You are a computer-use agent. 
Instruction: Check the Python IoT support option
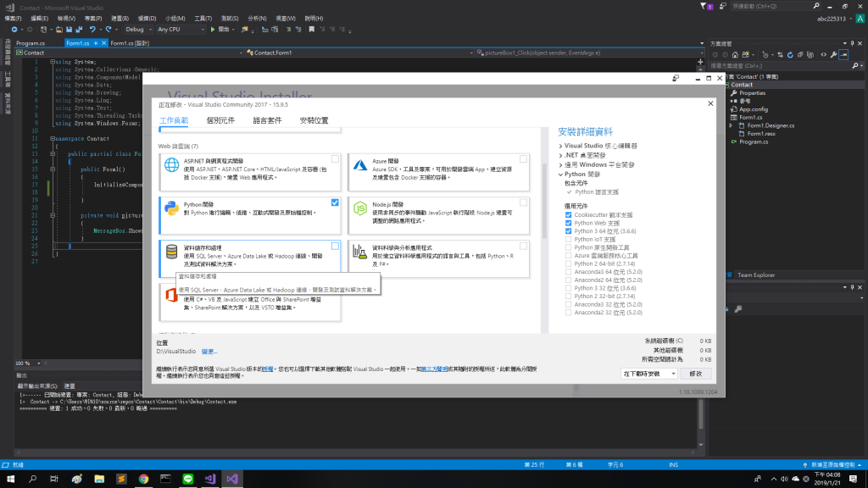[569, 240]
